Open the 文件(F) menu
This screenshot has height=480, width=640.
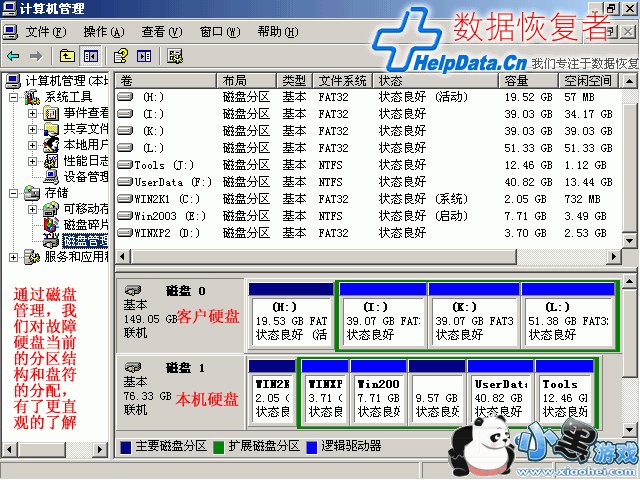point(46,31)
